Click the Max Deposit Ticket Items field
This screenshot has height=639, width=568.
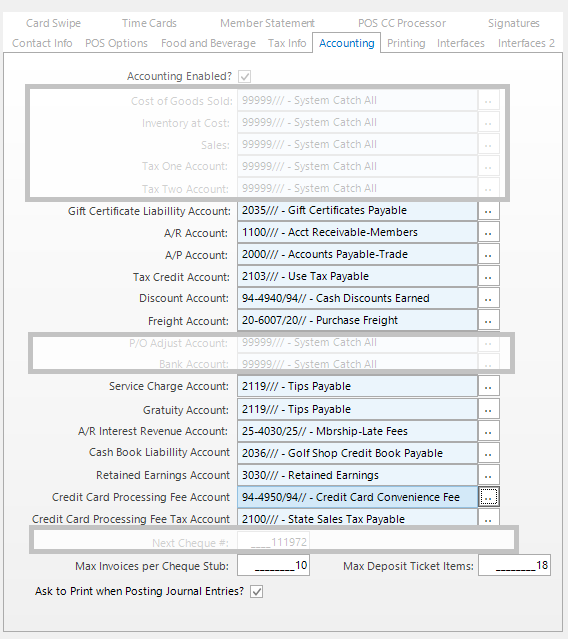[x=514, y=565]
